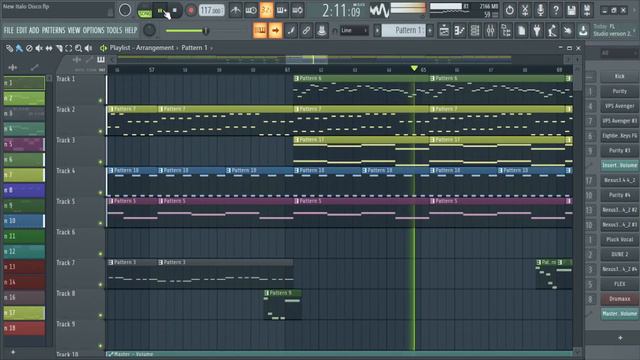Viewport: 640px width, 360px height.
Task: Select the playlist Mute tool icon
Action: tap(39, 49)
